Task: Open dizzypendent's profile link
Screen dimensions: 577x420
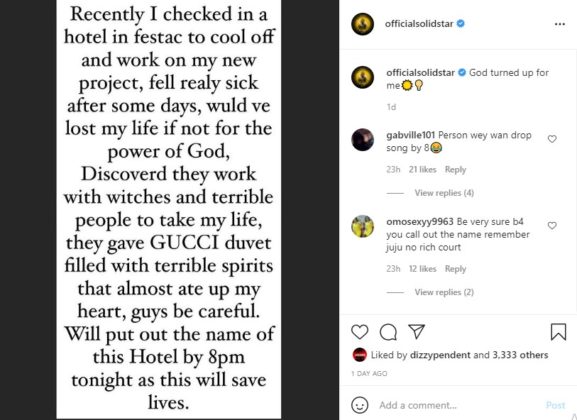Action: pyautogui.click(x=440, y=355)
